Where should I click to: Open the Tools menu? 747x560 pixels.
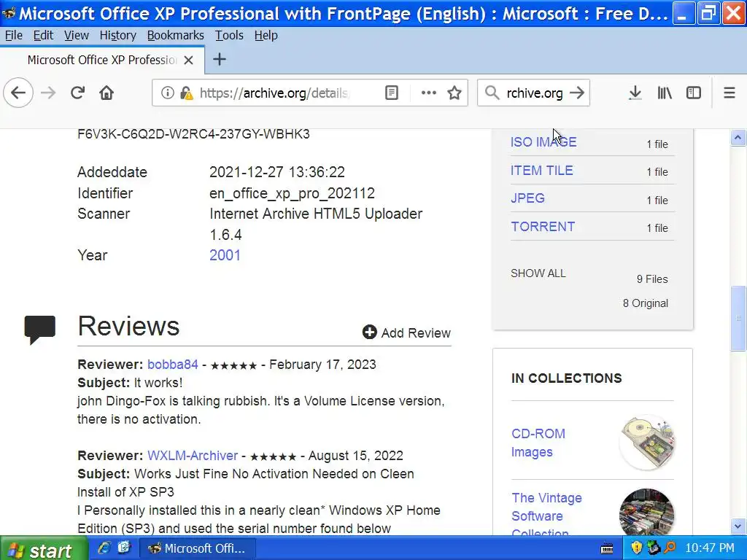[x=229, y=35]
